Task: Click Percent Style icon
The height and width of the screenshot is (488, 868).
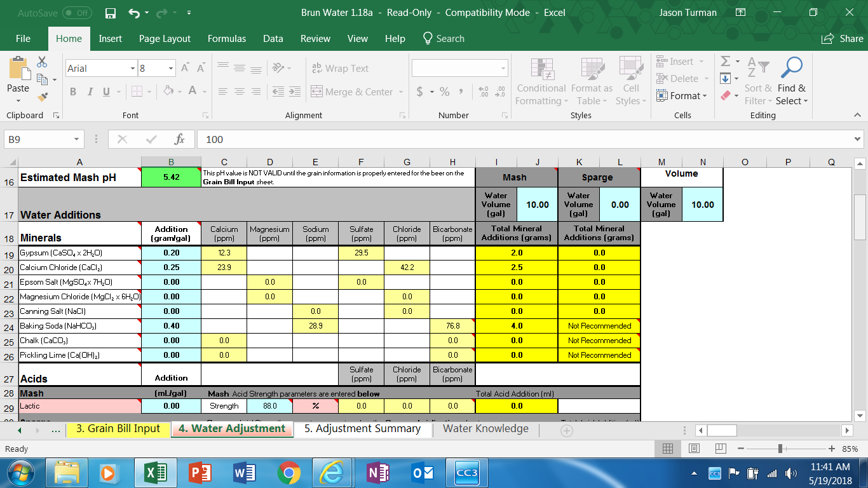Action: pos(444,92)
